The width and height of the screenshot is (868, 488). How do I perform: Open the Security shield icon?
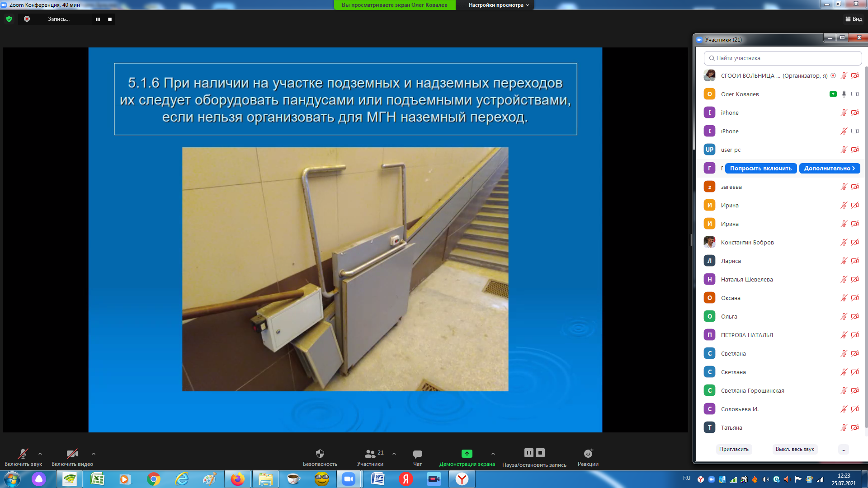[320, 454]
